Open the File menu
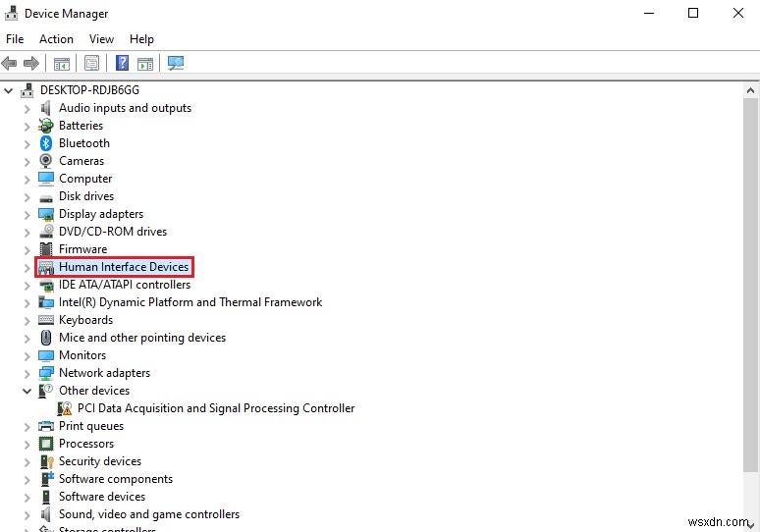 (15, 38)
